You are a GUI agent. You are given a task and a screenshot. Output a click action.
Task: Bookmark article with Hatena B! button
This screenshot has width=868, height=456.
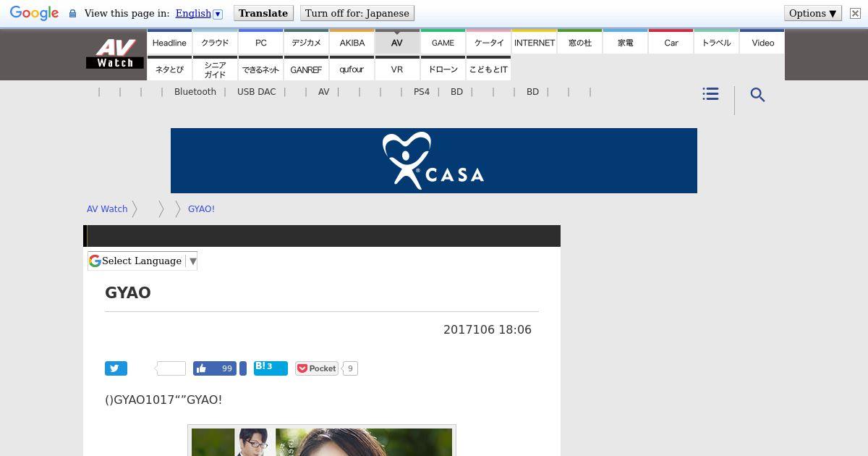(x=271, y=368)
